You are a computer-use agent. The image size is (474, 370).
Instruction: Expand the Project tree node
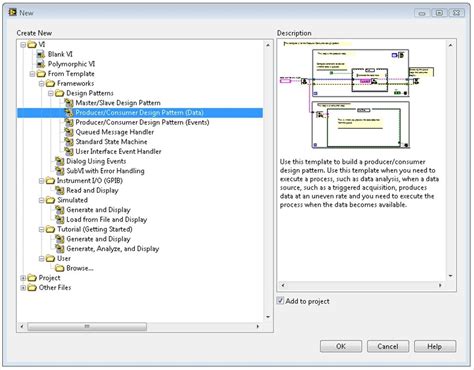coord(23,278)
